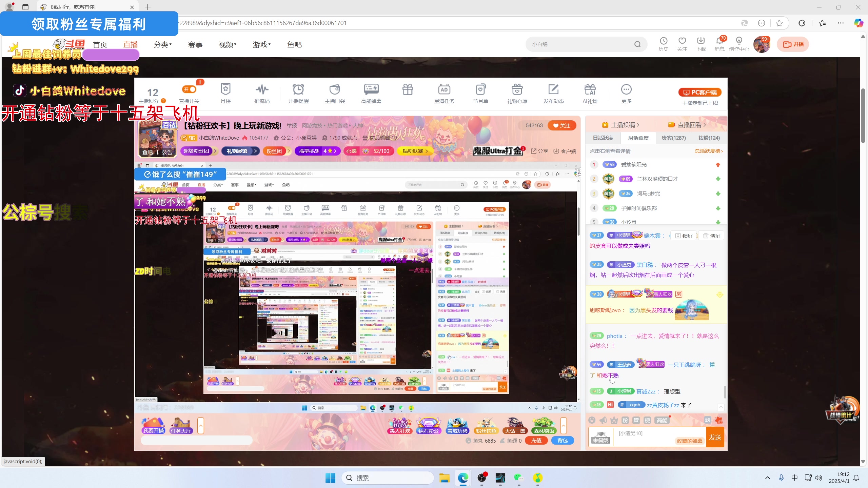
Task: Click the 发布动态 edit icon
Action: (553, 90)
